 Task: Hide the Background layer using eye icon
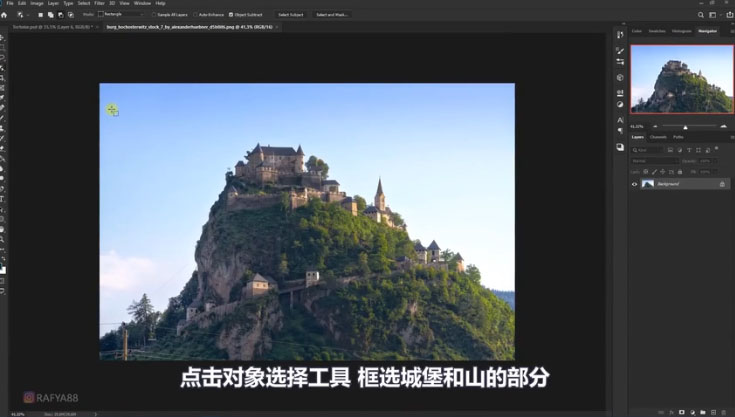click(634, 184)
